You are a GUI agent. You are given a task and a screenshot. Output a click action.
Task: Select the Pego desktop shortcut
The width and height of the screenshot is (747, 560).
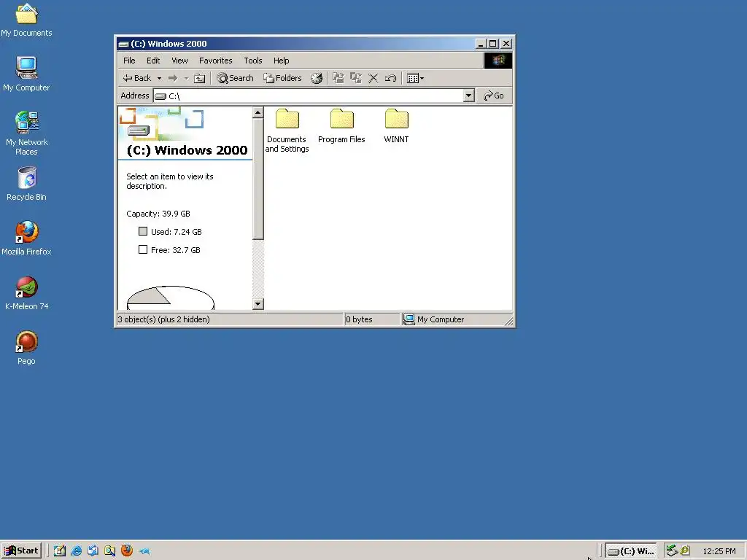coord(26,348)
